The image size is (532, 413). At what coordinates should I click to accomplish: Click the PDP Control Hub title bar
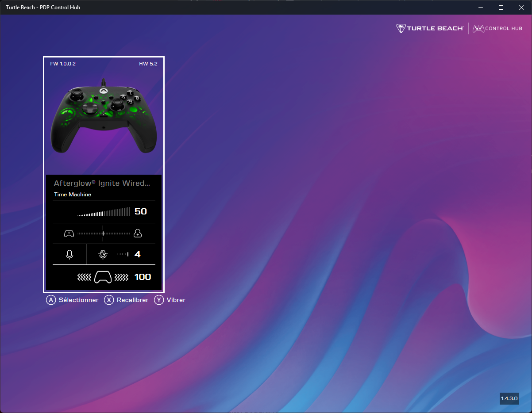(42, 7)
